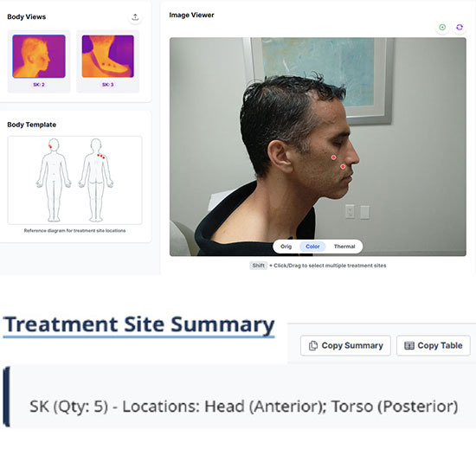Screen dimensions: 476x462
Task: Open the neck and shoulder thermal thumbnail
Action: [x=108, y=56]
